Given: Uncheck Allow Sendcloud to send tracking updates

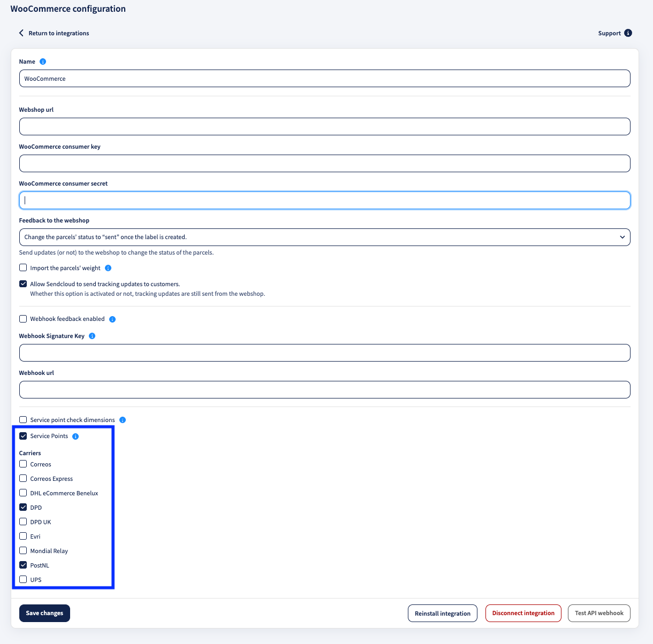Looking at the screenshot, I should coord(23,283).
